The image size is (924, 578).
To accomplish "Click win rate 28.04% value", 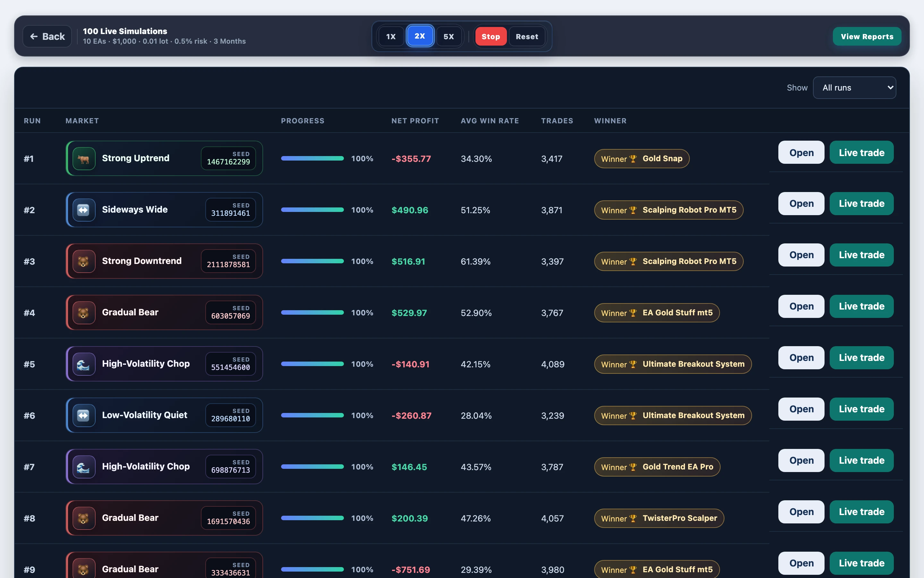I will [x=476, y=416].
